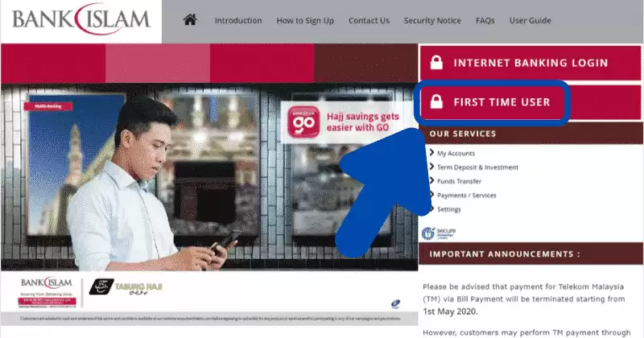Click the Home icon in navigation bar
644x338 pixels.
(x=191, y=20)
